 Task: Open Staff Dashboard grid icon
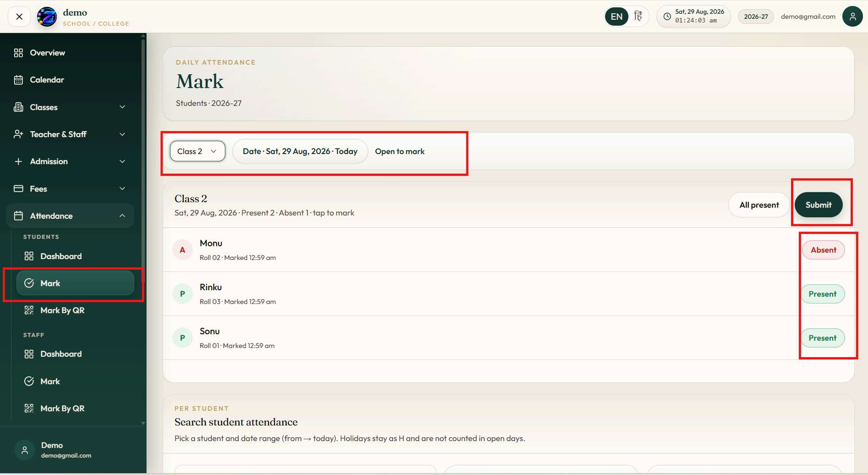[x=29, y=354]
